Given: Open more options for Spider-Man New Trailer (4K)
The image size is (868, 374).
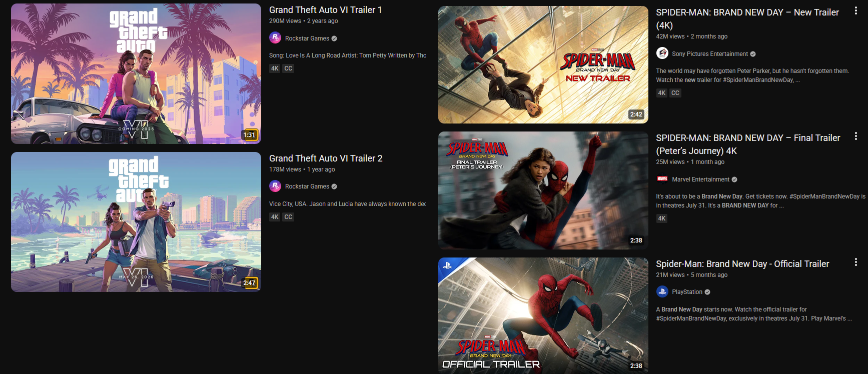Looking at the screenshot, I should tap(856, 10).
